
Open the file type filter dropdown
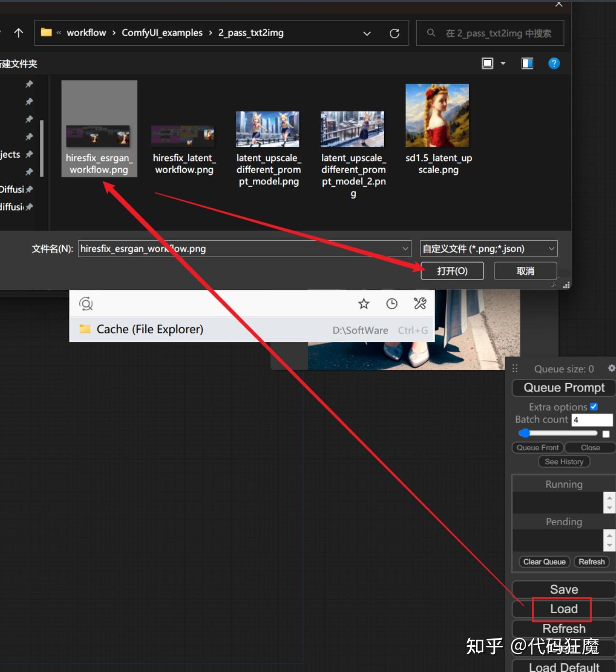coord(489,248)
